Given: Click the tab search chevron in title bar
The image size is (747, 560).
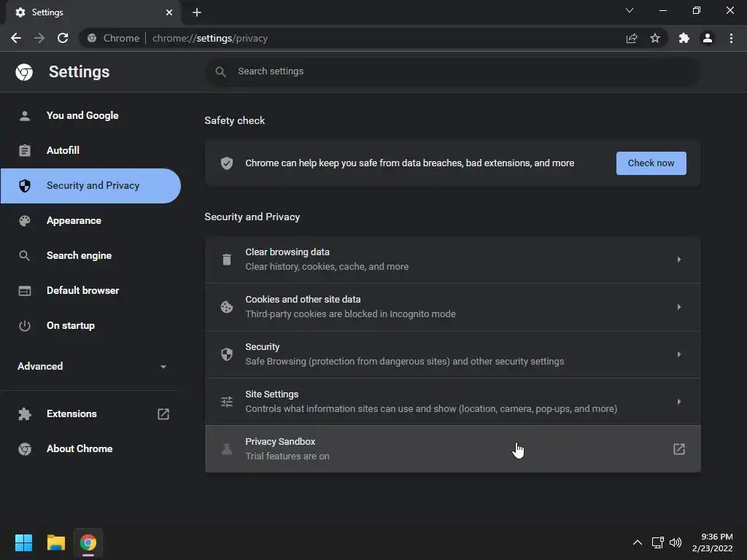Looking at the screenshot, I should 630,10.
